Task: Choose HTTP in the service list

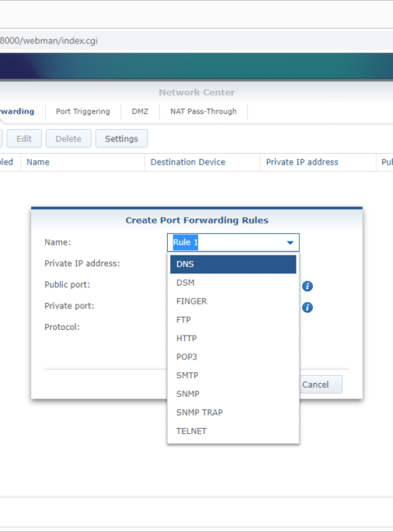Action: tap(233, 338)
